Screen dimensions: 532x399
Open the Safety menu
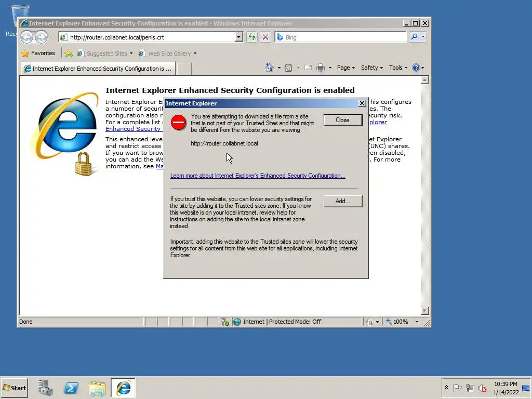[x=372, y=68]
